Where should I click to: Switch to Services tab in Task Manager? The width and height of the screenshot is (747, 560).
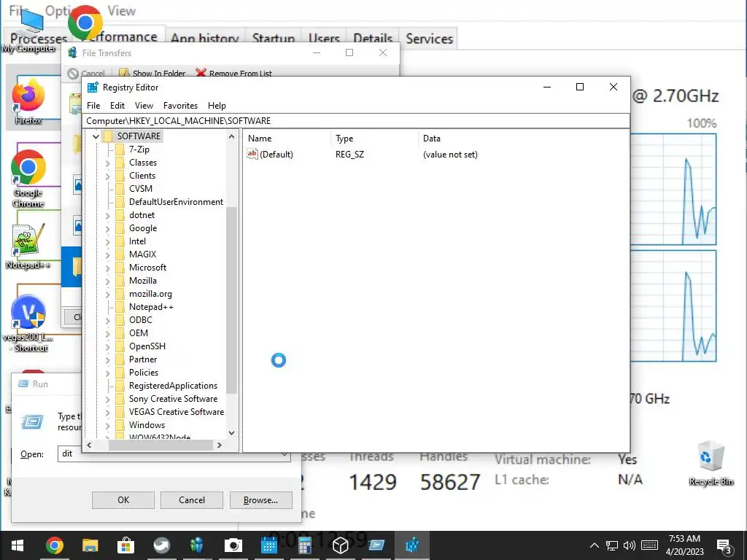point(429,39)
